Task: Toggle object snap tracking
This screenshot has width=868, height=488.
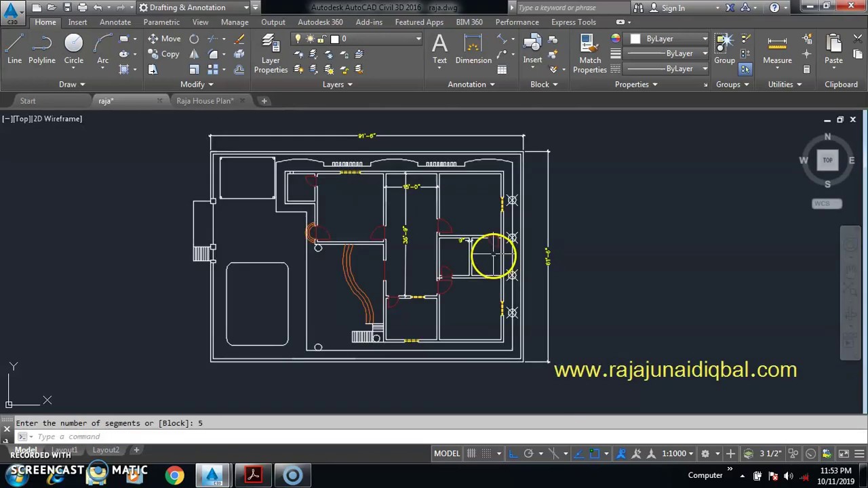Action: pos(578,453)
